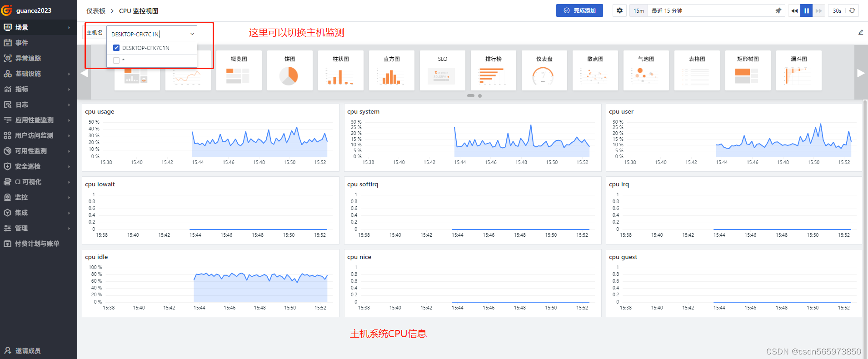Open the 日志 sidebar icon
Image resolution: width=868 pixels, height=359 pixels.
point(8,105)
